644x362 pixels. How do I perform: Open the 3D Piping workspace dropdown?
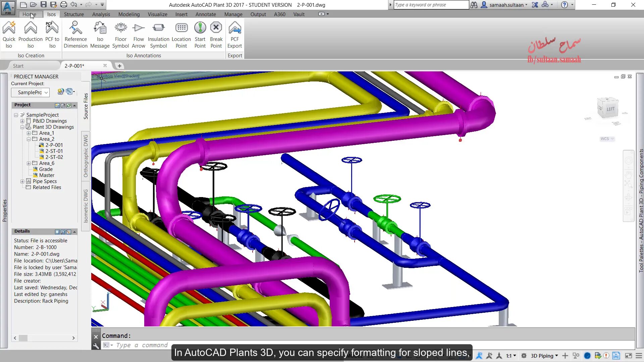(x=544, y=356)
